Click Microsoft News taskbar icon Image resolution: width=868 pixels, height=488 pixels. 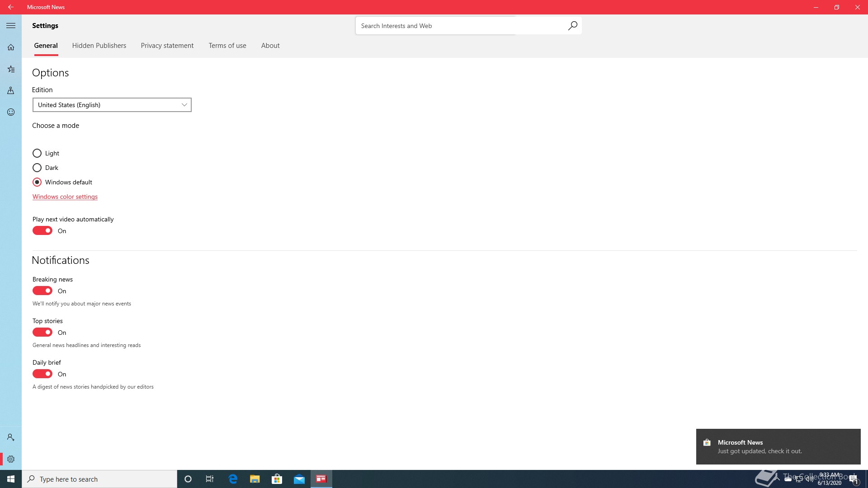point(321,479)
